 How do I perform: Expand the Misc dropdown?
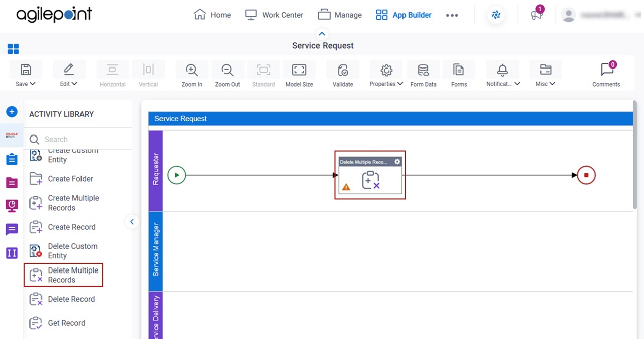coord(545,75)
